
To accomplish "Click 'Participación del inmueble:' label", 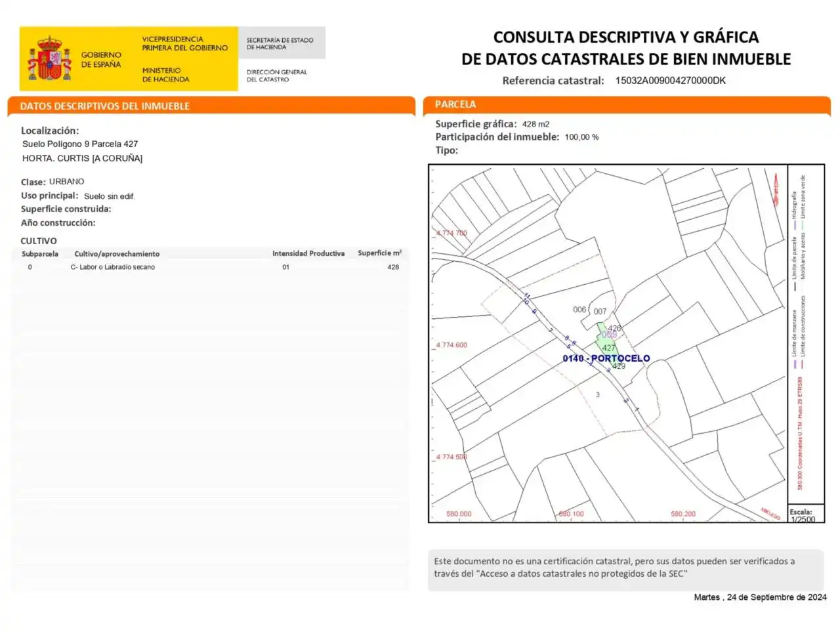I will point(497,137).
